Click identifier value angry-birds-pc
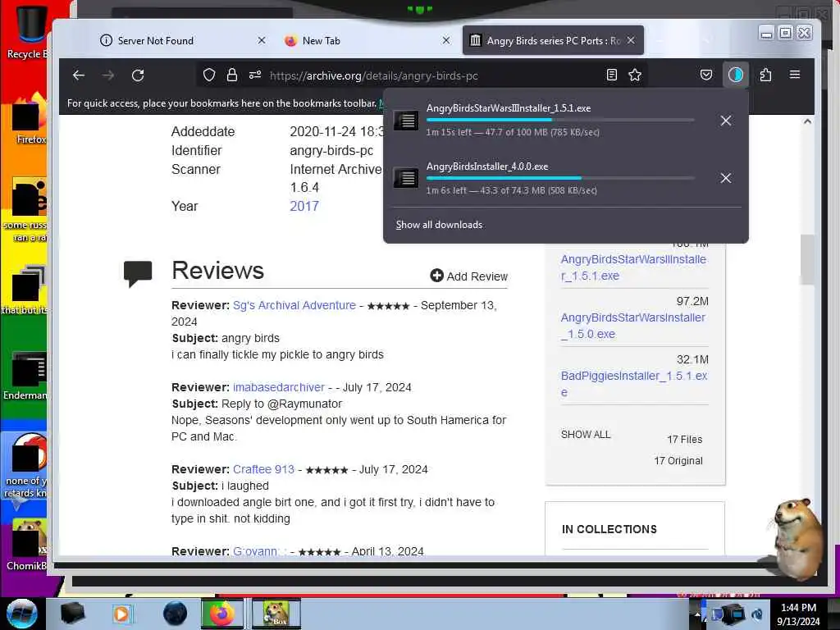 click(331, 151)
